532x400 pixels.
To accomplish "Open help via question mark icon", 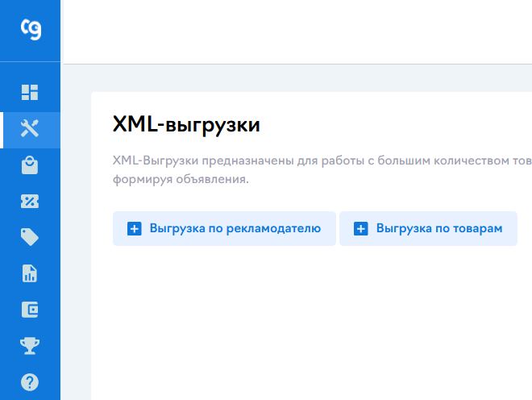I will coord(30,382).
